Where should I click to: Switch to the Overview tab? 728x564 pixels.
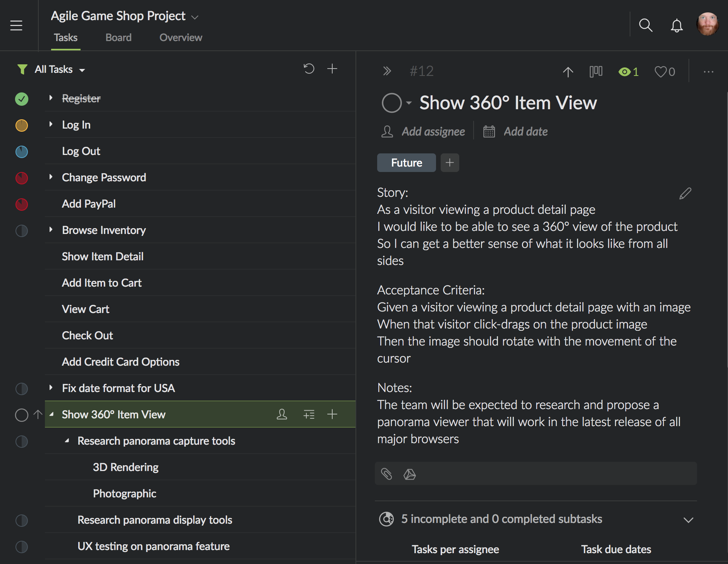coord(180,38)
